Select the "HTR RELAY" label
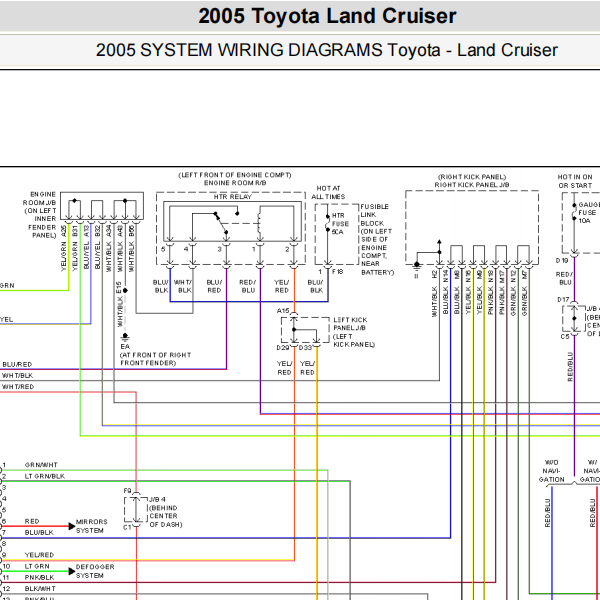This screenshot has height=600, width=600. click(x=233, y=197)
